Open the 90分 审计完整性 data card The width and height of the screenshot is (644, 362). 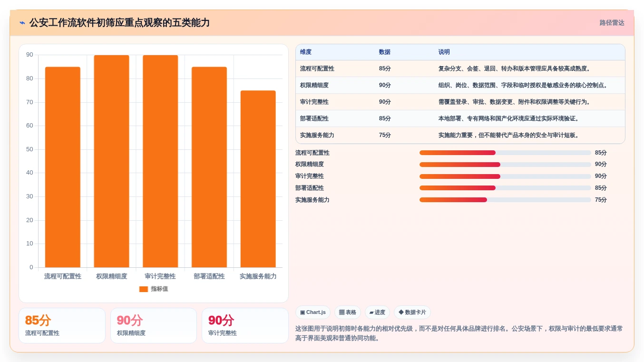245,326
